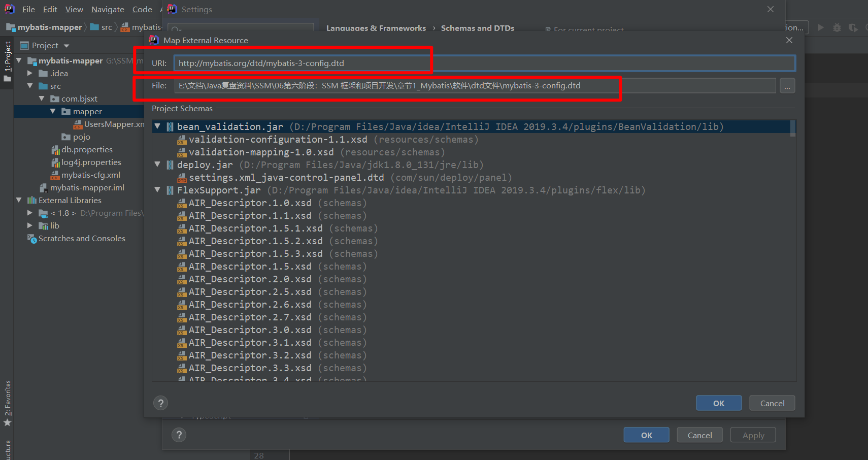The width and height of the screenshot is (868, 460).
Task: Open the File menu
Action: pyautogui.click(x=28, y=9)
